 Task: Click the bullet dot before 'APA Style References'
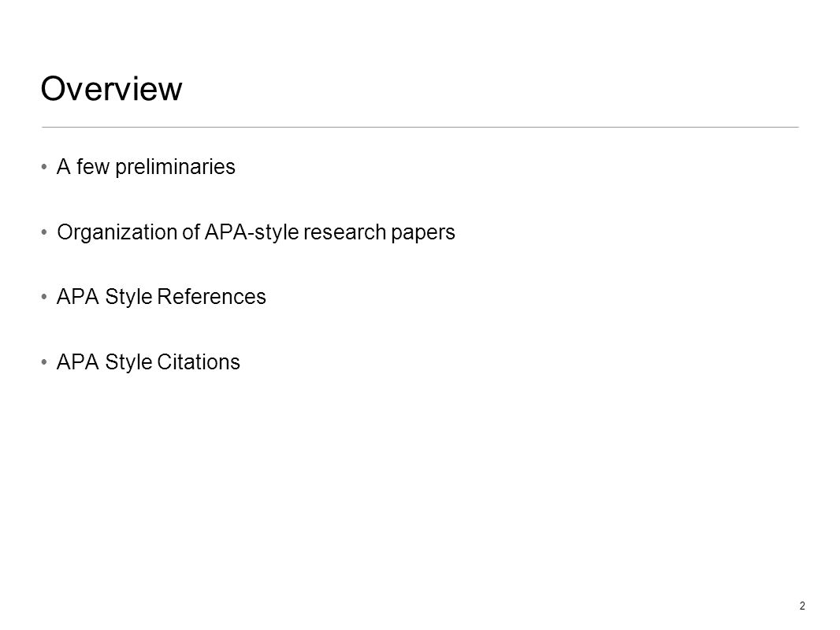(x=44, y=297)
